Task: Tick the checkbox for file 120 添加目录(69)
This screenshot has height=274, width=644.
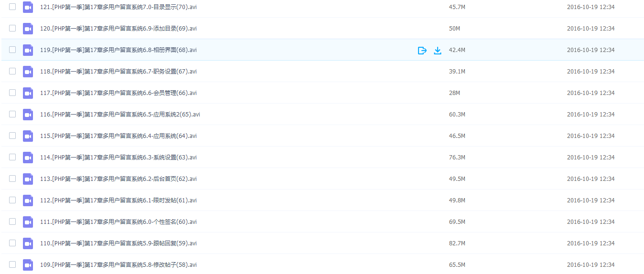Action: click(x=12, y=28)
